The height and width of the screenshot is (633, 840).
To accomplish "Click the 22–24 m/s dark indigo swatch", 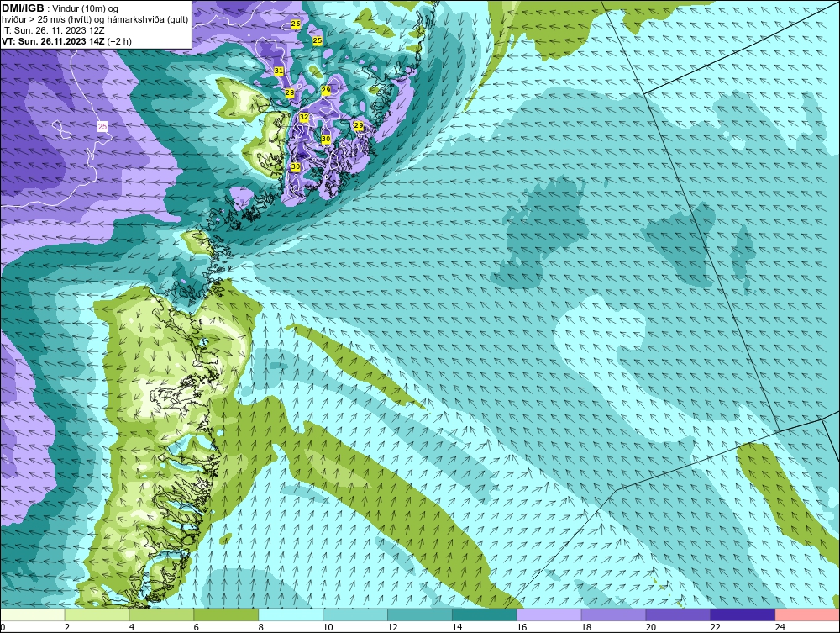I will tap(743, 615).
